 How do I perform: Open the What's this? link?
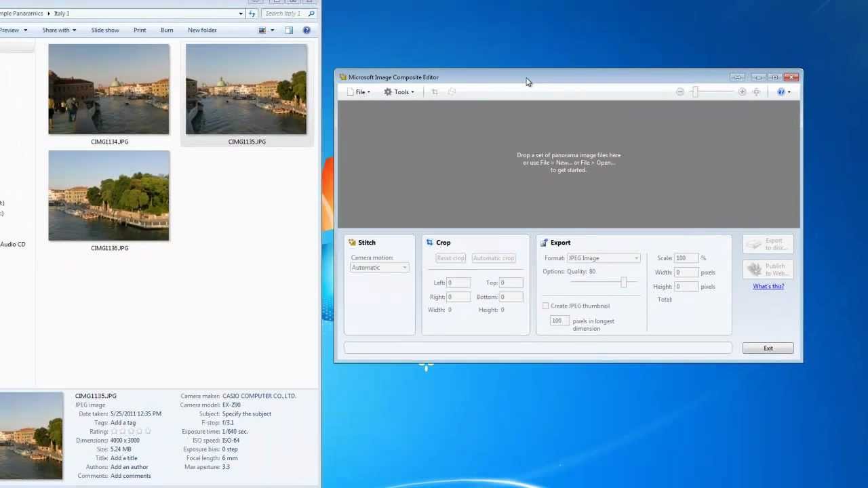[x=768, y=286]
